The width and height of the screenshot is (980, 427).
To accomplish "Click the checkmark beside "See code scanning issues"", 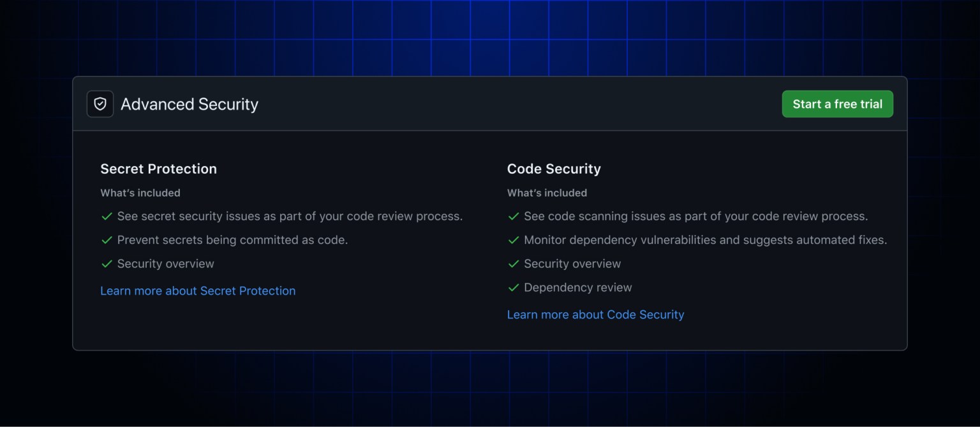I will [514, 216].
